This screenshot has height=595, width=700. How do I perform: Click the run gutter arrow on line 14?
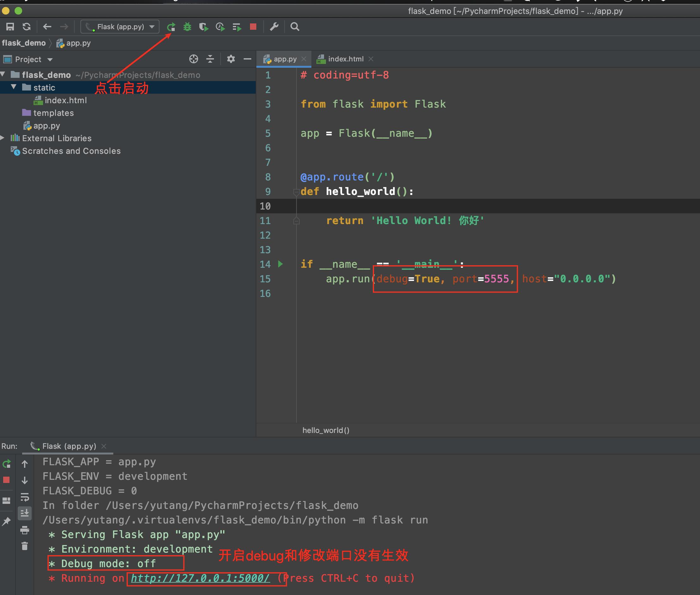pyautogui.click(x=281, y=264)
